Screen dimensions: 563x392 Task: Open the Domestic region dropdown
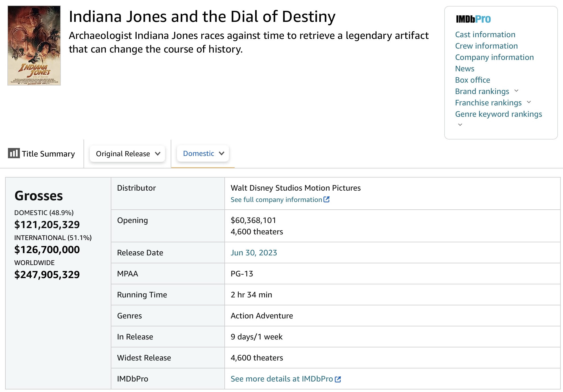[x=203, y=154]
